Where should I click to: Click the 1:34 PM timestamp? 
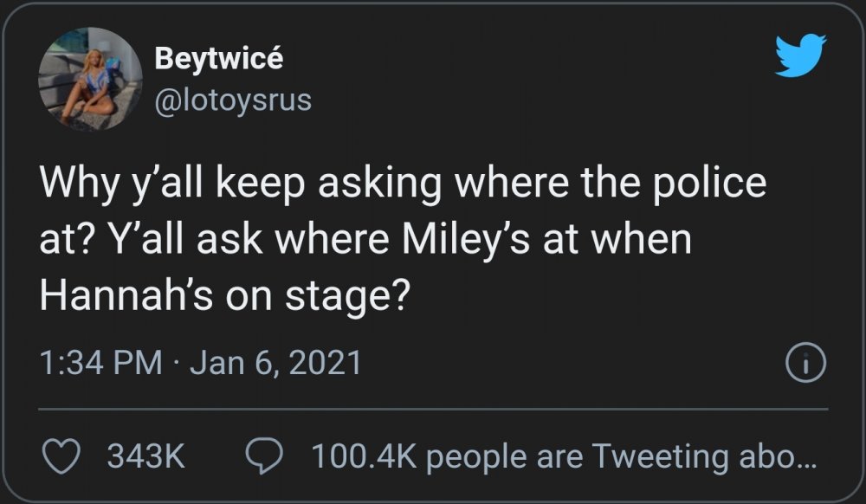pyautogui.click(x=101, y=362)
